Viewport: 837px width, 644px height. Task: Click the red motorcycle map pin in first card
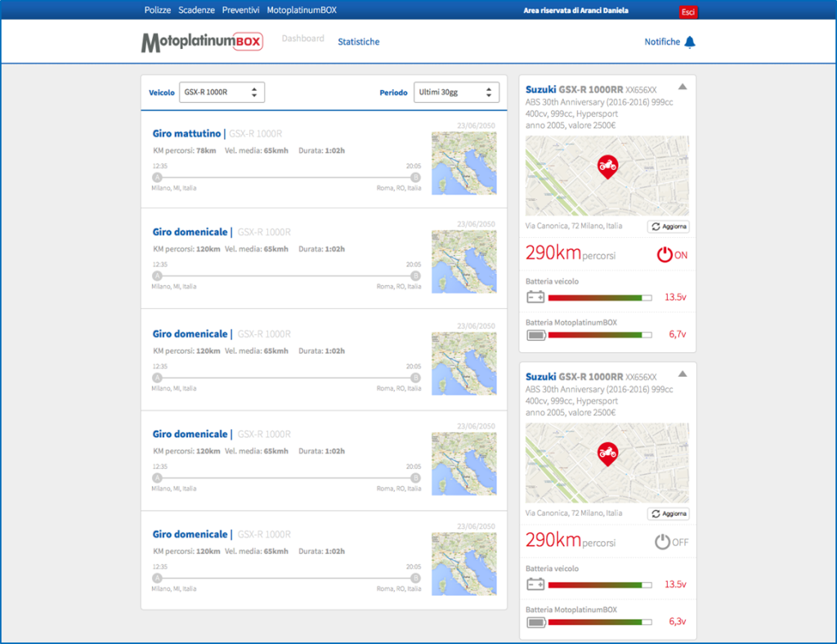(x=607, y=167)
